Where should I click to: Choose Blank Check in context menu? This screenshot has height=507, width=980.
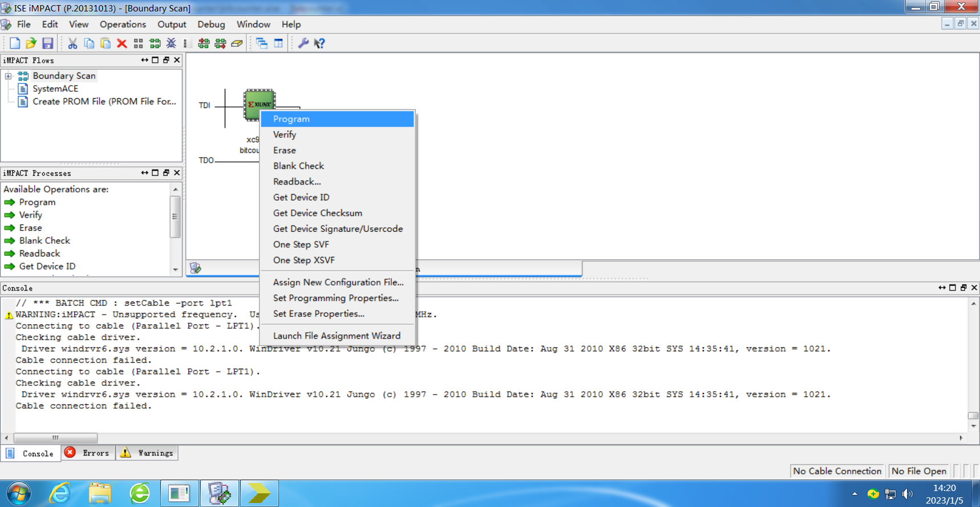(x=337, y=166)
